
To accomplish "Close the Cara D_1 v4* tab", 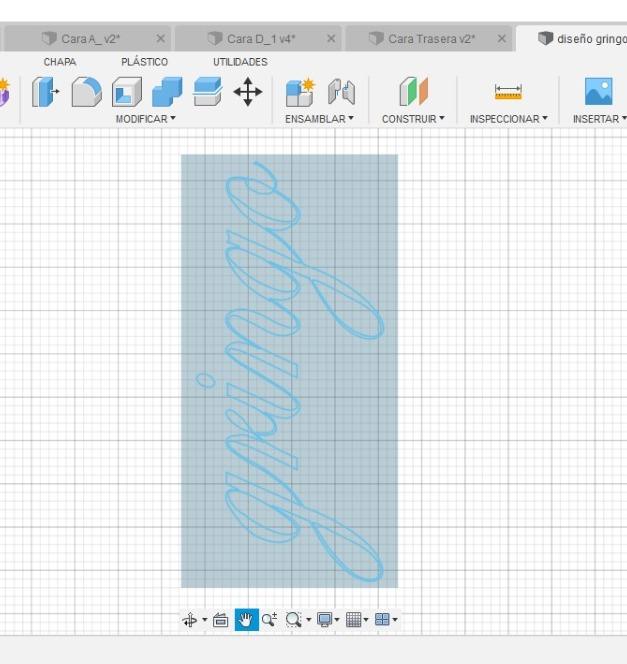I will (x=331, y=39).
